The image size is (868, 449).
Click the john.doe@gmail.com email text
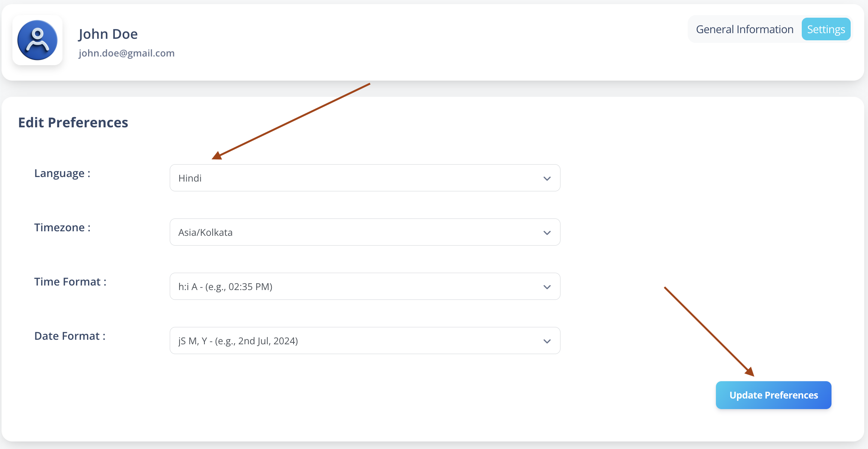click(126, 53)
